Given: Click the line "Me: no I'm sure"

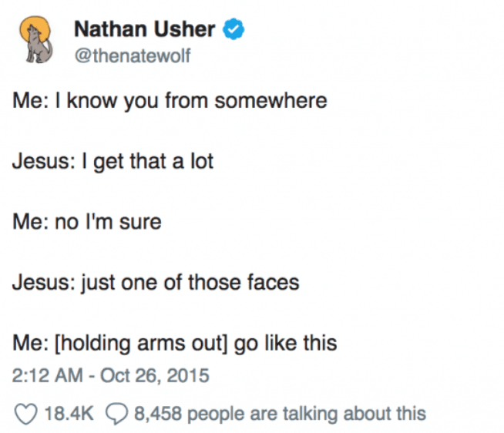Looking at the screenshot, I should [x=87, y=222].
